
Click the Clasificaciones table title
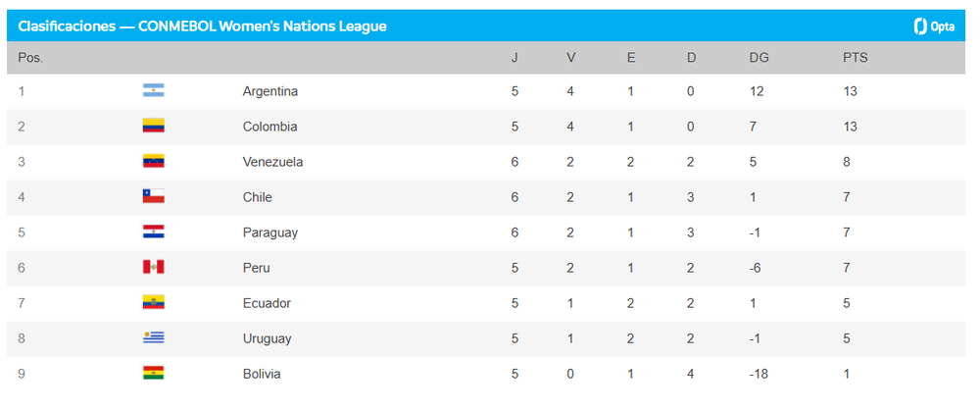click(202, 26)
